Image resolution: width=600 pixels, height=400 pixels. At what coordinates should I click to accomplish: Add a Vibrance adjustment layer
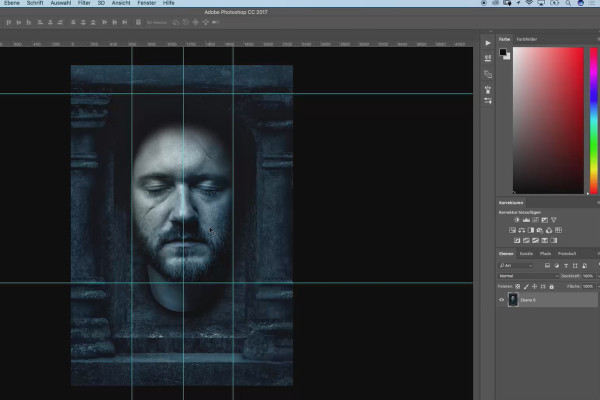click(x=554, y=220)
